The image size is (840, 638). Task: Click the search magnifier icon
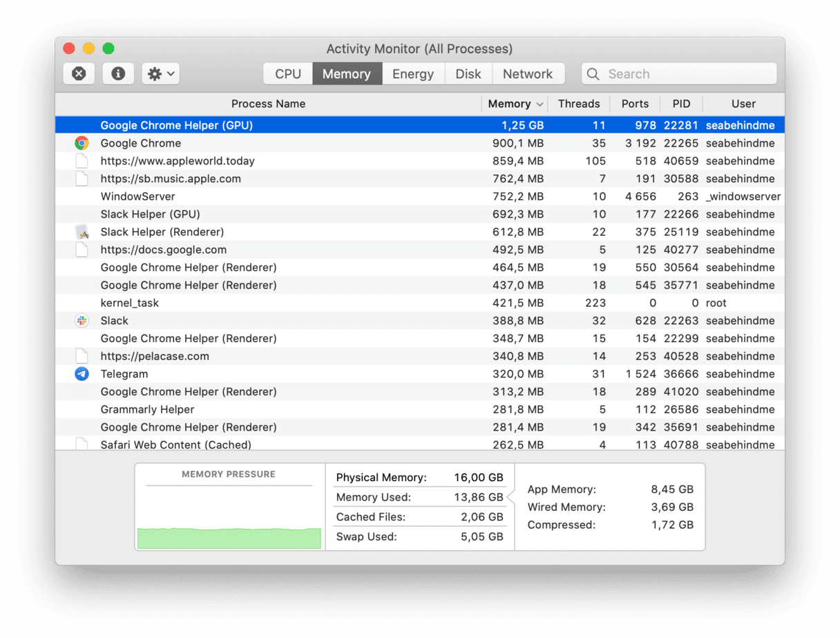[x=593, y=74]
